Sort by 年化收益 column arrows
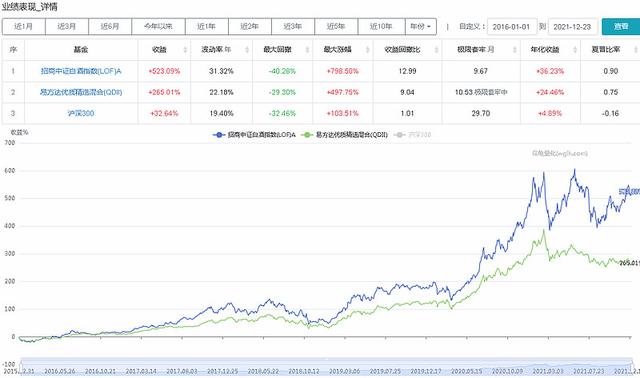 pos(575,50)
